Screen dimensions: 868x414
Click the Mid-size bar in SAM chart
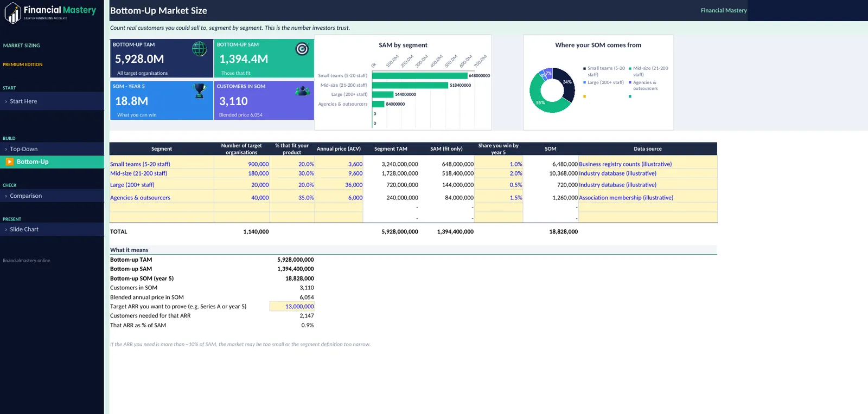[x=410, y=85]
